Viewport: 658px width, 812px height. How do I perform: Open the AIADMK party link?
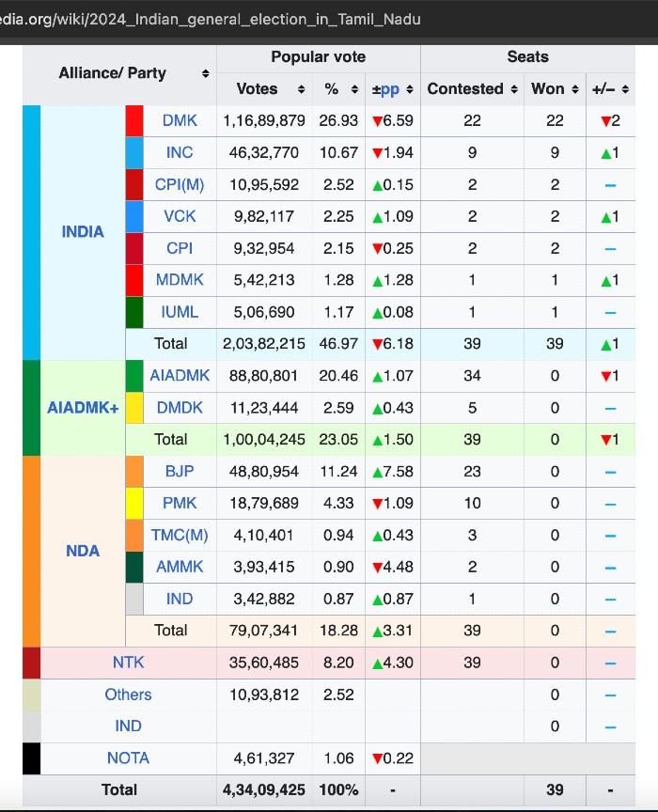[180, 375]
